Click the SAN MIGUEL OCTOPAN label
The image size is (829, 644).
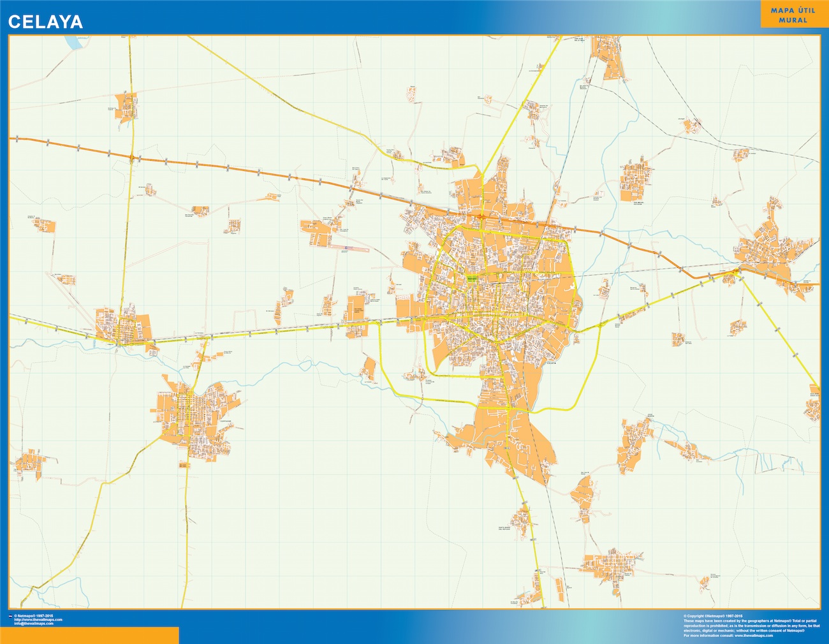[638, 203]
